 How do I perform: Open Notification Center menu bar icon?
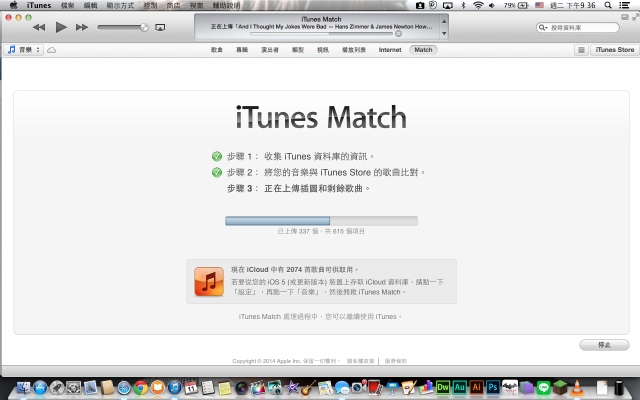pos(624,5)
